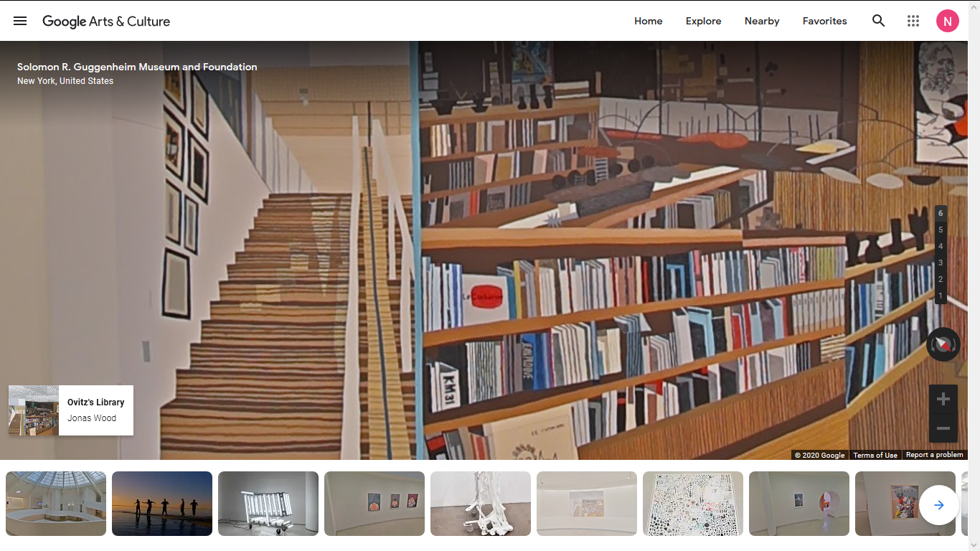This screenshot has height=551, width=980.
Task: Open the hamburger main menu
Action: click(x=20, y=21)
